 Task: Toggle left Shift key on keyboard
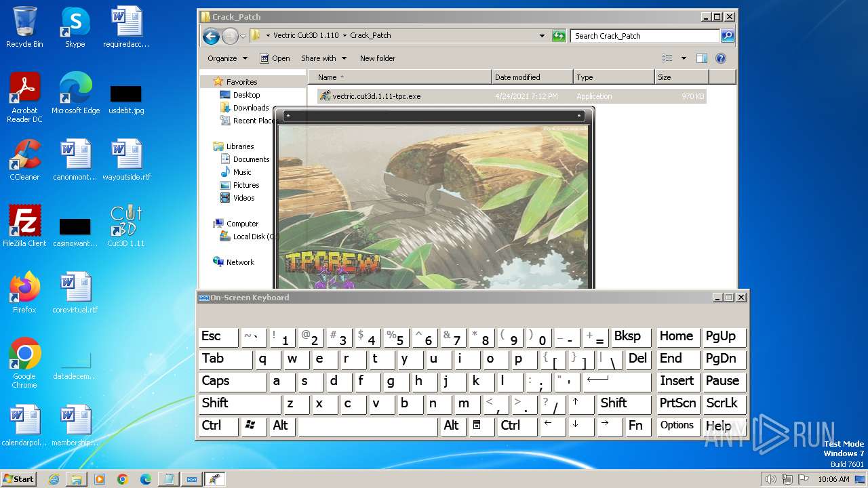(239, 403)
